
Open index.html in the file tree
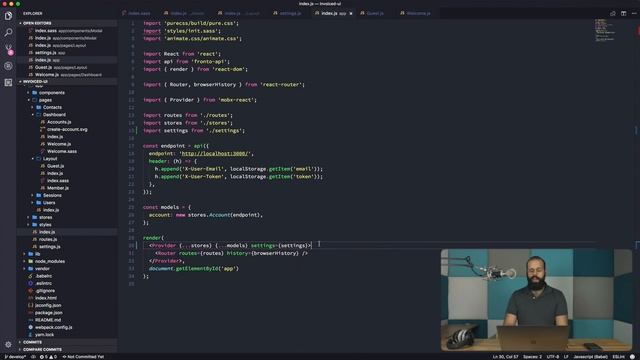pyautogui.click(x=46, y=298)
